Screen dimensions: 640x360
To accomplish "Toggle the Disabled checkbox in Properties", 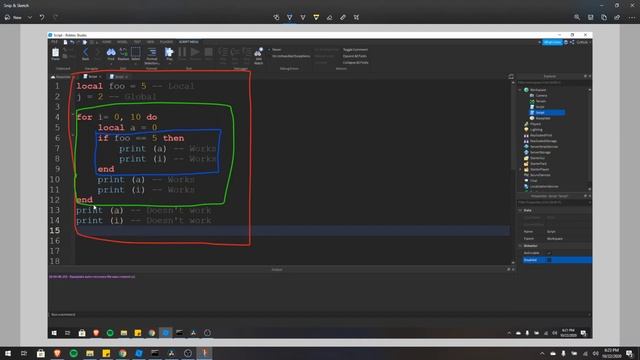I will pyautogui.click(x=549, y=260).
